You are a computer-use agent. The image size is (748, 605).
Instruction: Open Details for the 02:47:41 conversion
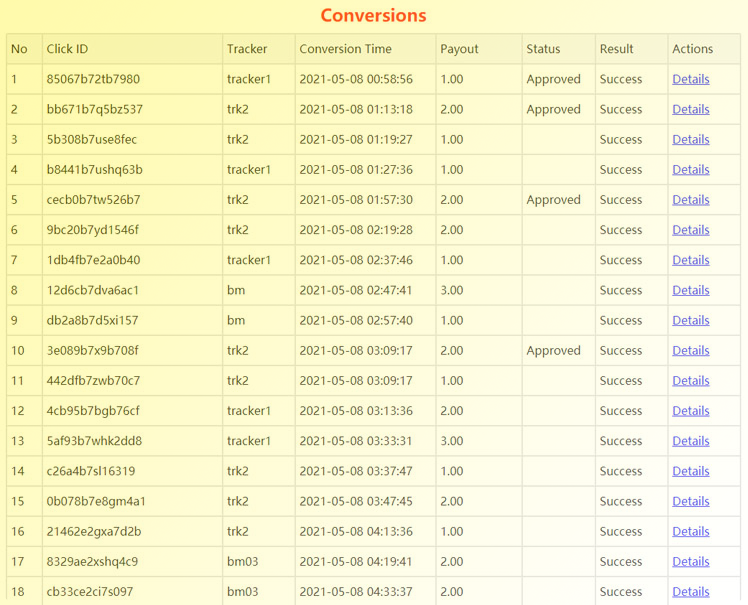(690, 290)
